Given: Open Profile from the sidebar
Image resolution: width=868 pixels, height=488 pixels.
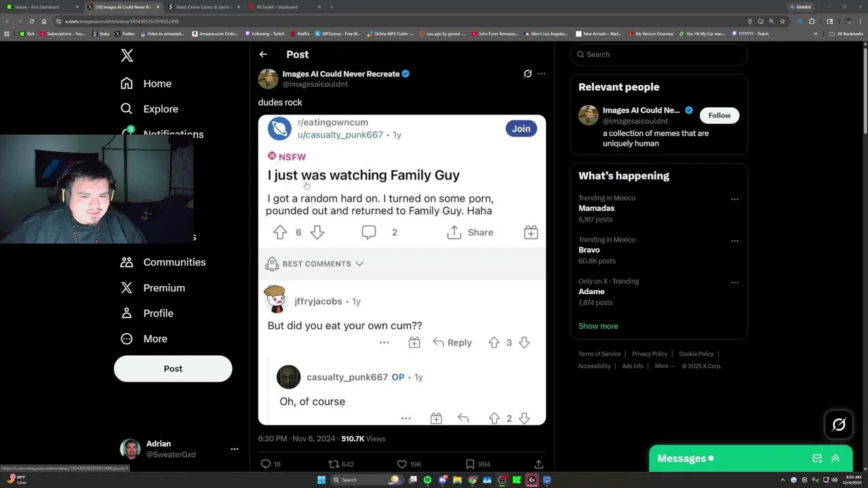Looking at the screenshot, I should pyautogui.click(x=147, y=313).
